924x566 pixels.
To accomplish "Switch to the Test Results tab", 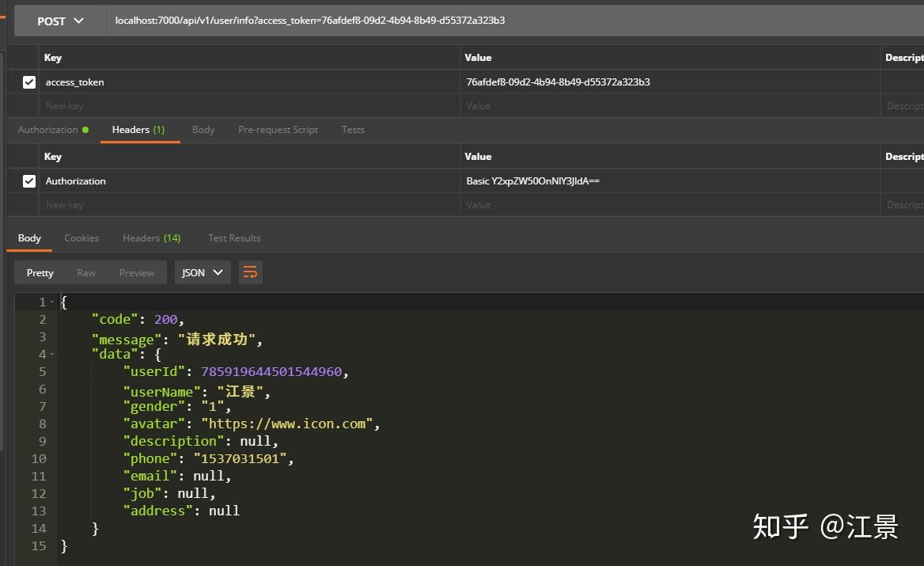I will click(x=234, y=237).
